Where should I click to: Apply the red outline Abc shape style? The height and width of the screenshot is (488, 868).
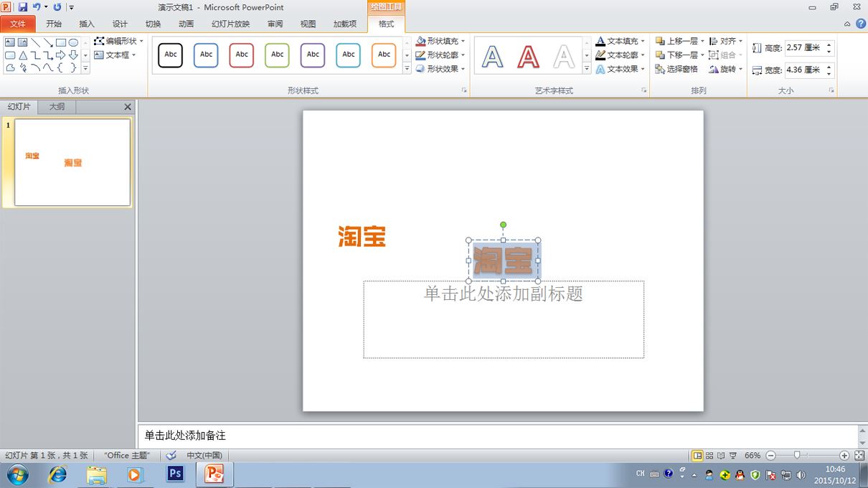pos(242,55)
